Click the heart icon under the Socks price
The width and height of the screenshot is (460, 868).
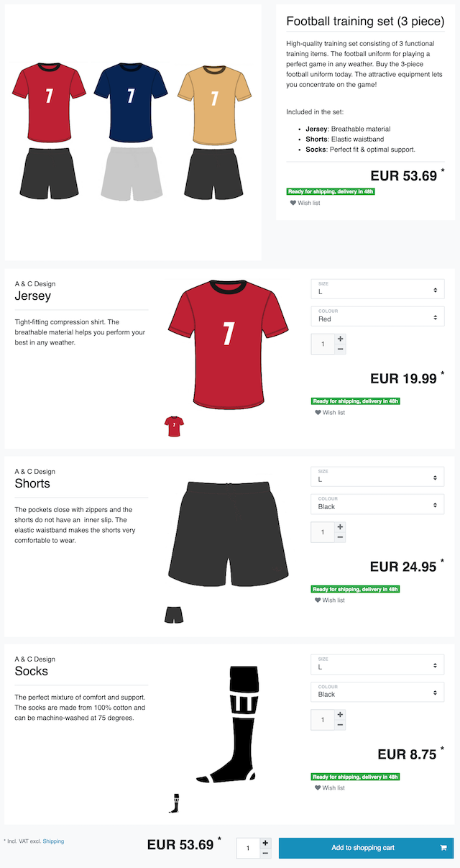click(x=318, y=788)
